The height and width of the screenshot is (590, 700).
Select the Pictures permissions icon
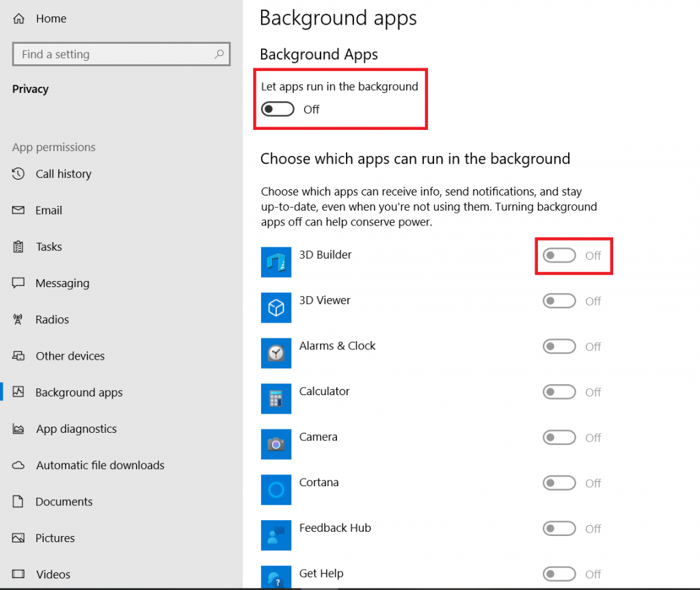coord(18,538)
